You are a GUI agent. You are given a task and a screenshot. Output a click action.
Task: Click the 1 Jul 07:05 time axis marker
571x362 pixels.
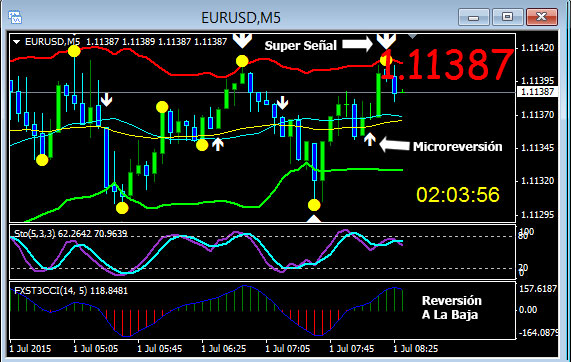click(x=288, y=349)
